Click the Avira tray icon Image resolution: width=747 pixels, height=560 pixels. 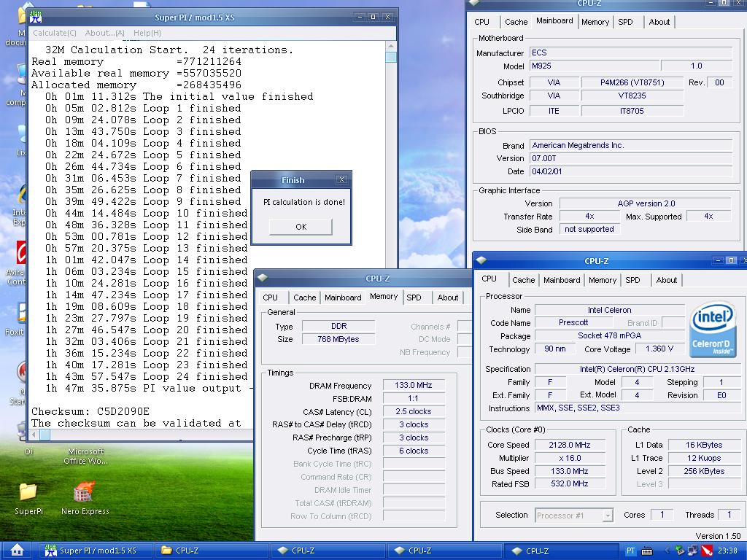click(706, 551)
